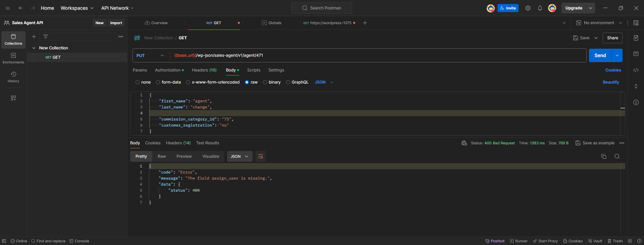
Task: Open the Send options arrow
Action: [x=617, y=55]
